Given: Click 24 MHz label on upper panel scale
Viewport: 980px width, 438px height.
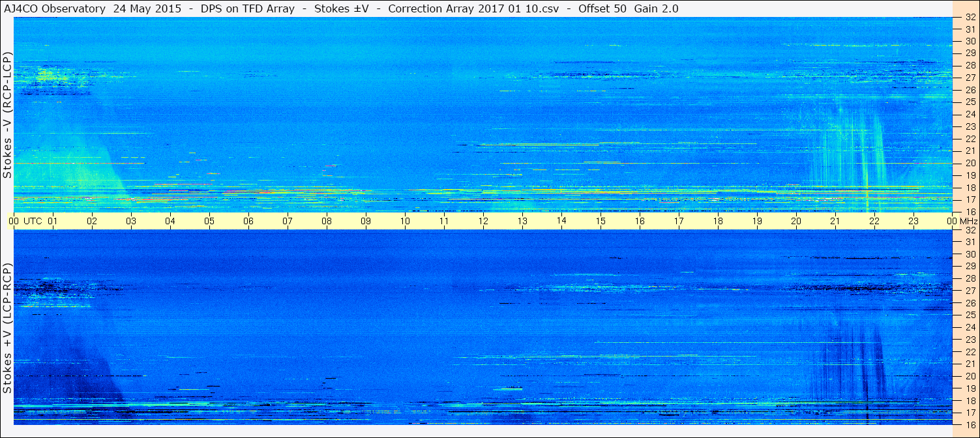Looking at the screenshot, I should 970,114.
